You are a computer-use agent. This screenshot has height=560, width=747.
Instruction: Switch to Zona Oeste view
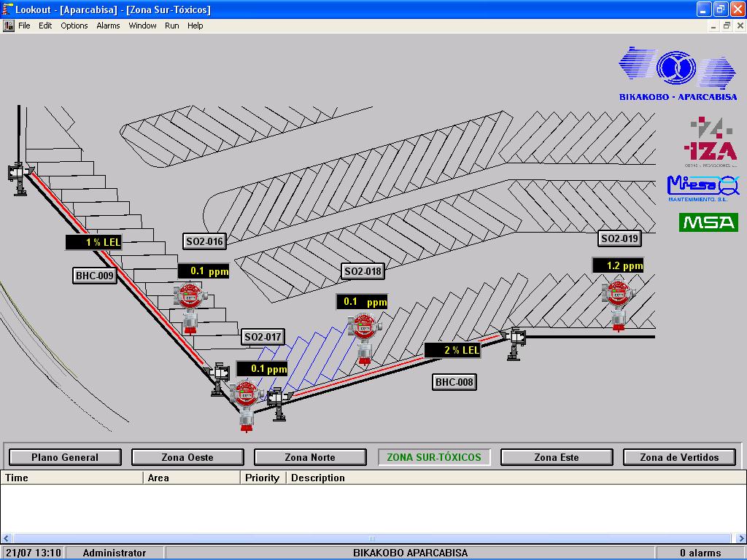point(187,457)
